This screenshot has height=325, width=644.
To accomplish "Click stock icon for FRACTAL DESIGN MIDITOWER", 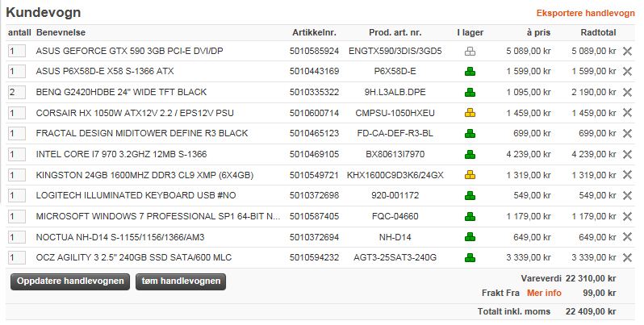I will point(470,134).
